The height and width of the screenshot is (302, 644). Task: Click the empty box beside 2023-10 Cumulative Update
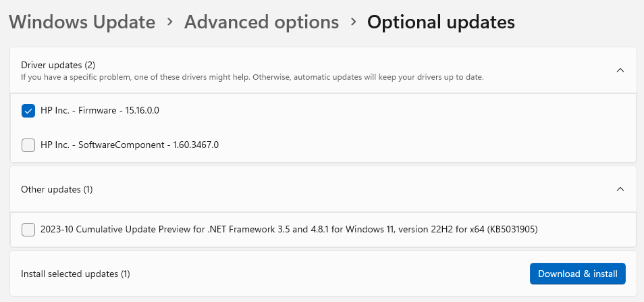28,230
